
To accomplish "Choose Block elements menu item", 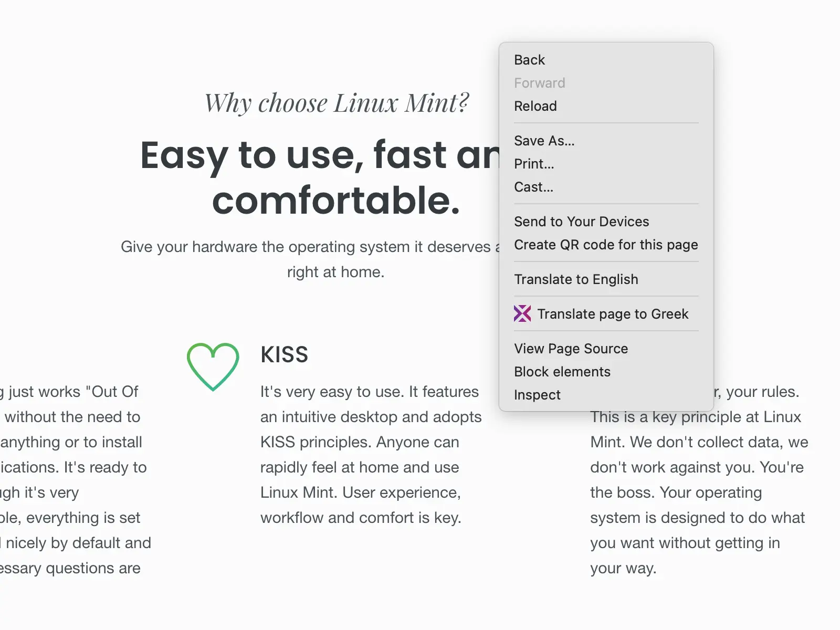I will pyautogui.click(x=562, y=372).
